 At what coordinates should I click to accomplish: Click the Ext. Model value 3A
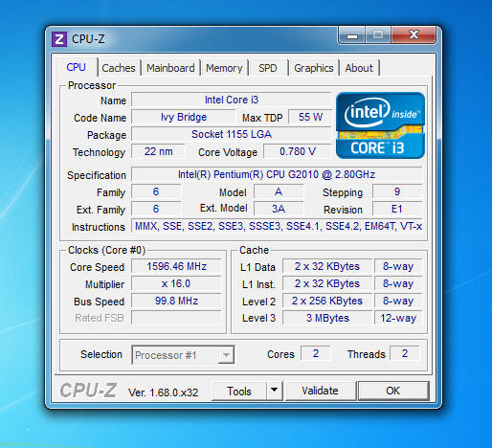[x=279, y=209]
